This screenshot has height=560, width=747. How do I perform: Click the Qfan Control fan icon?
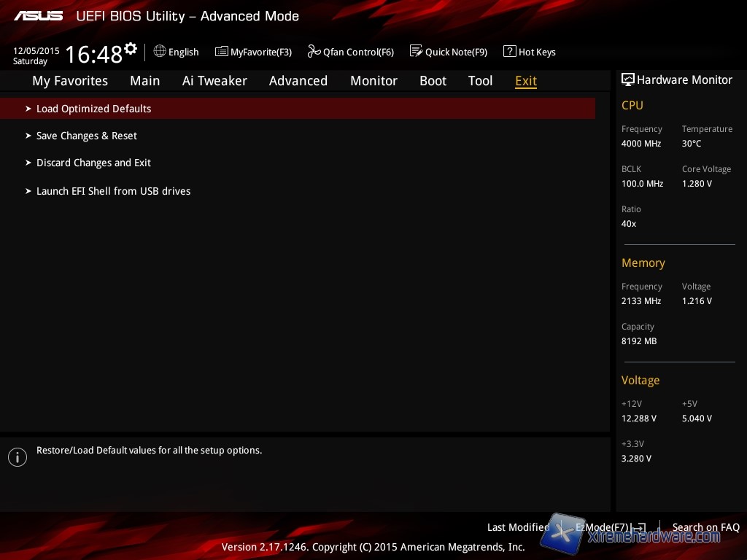click(314, 52)
